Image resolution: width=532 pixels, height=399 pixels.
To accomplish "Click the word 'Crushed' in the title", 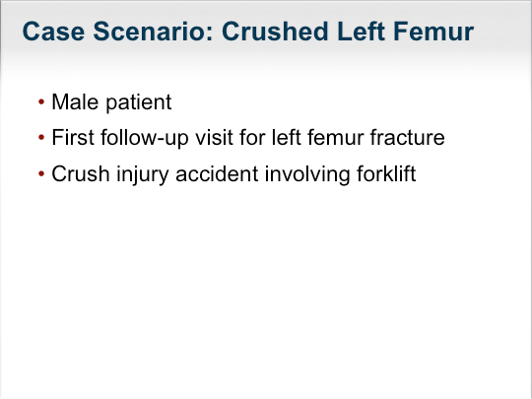I will (x=275, y=32).
